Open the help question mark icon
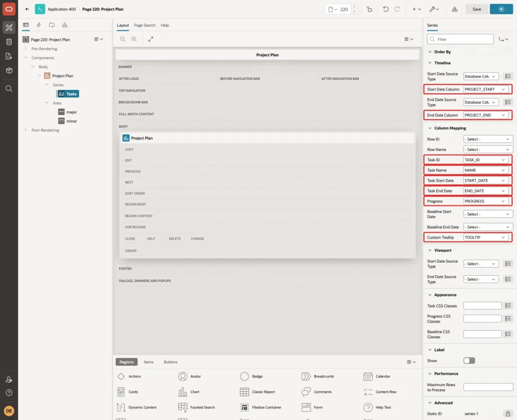Screen dimensions: 517x420 [x=9, y=393]
